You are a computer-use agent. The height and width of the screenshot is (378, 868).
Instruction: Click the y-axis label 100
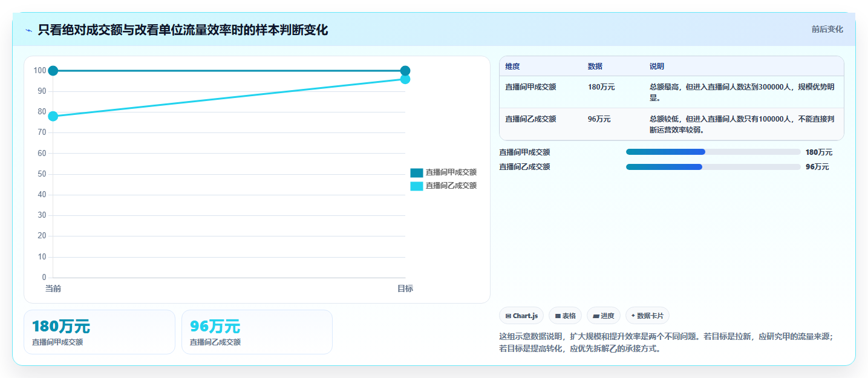(40, 71)
